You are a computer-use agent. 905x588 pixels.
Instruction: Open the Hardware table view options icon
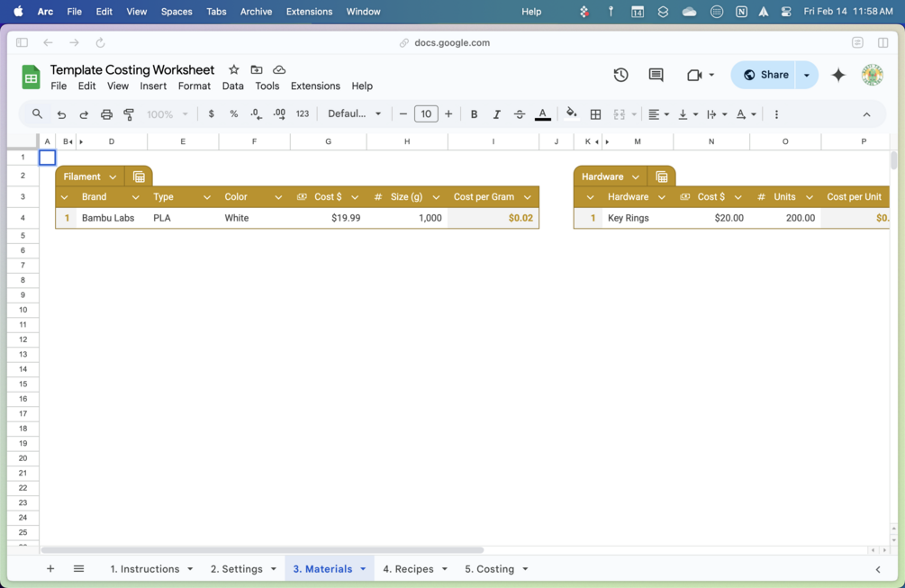(662, 176)
